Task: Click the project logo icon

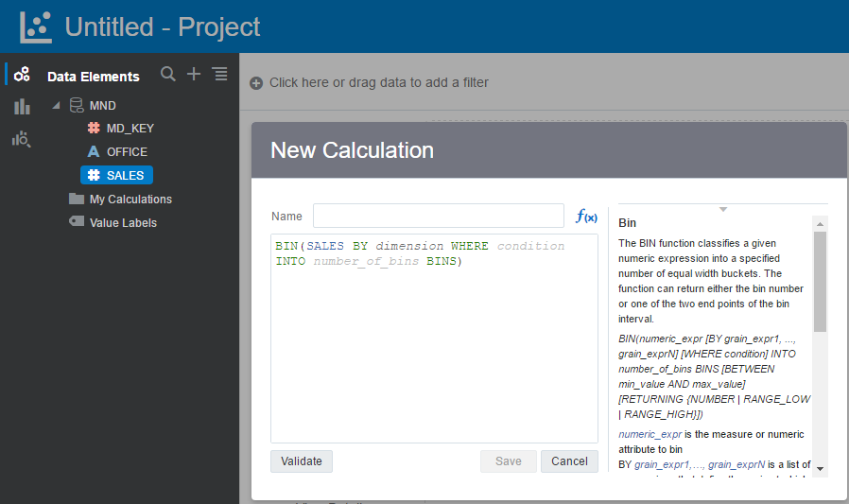Action: click(x=36, y=27)
